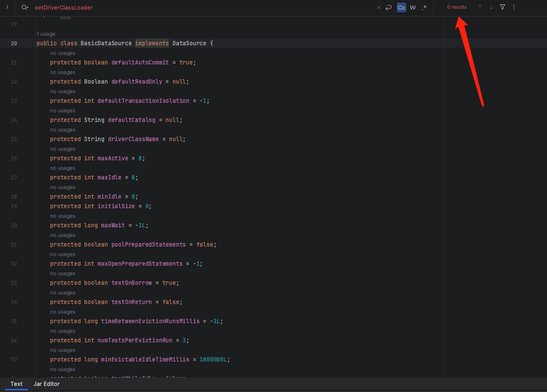Click line number 37 in gutter
547x392 pixels.
point(14,359)
